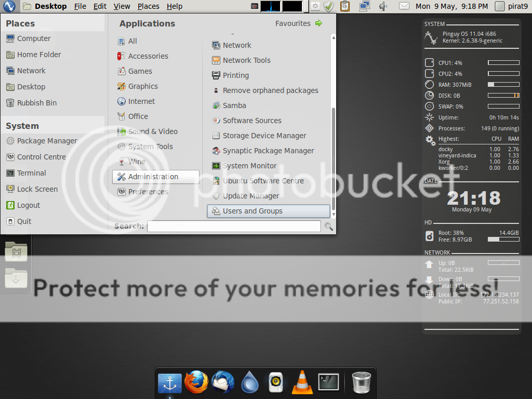Click the Search input field
The height and width of the screenshot is (399, 532).
(x=234, y=227)
